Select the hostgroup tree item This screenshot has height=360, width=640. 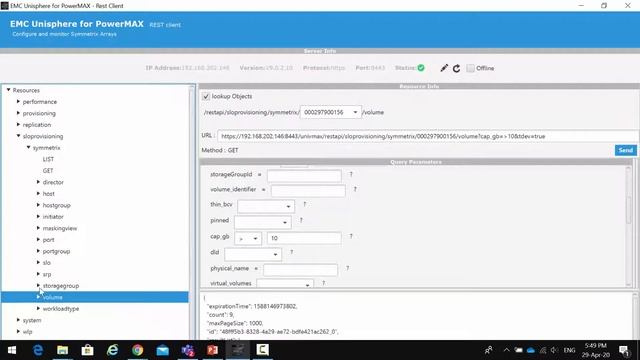(56, 205)
